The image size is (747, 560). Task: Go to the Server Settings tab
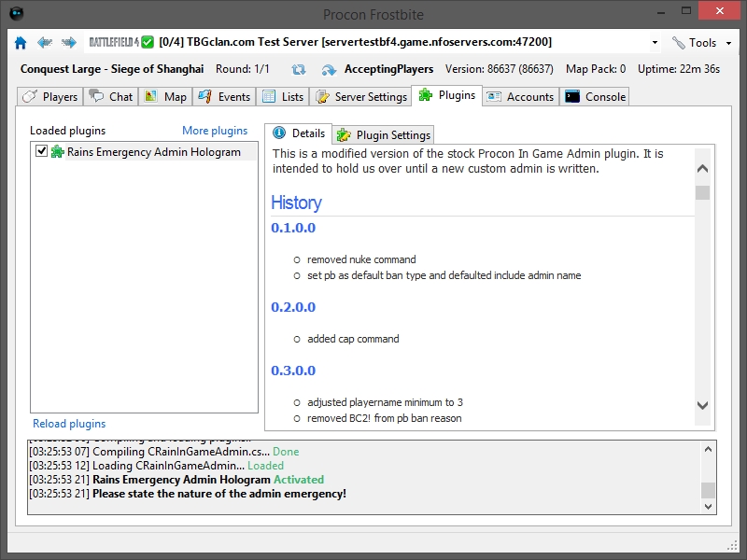pos(360,97)
